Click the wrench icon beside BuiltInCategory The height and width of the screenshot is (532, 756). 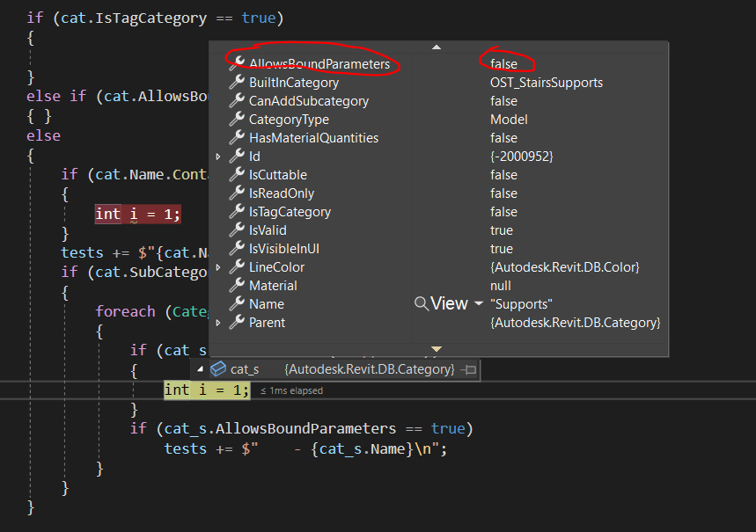(236, 83)
